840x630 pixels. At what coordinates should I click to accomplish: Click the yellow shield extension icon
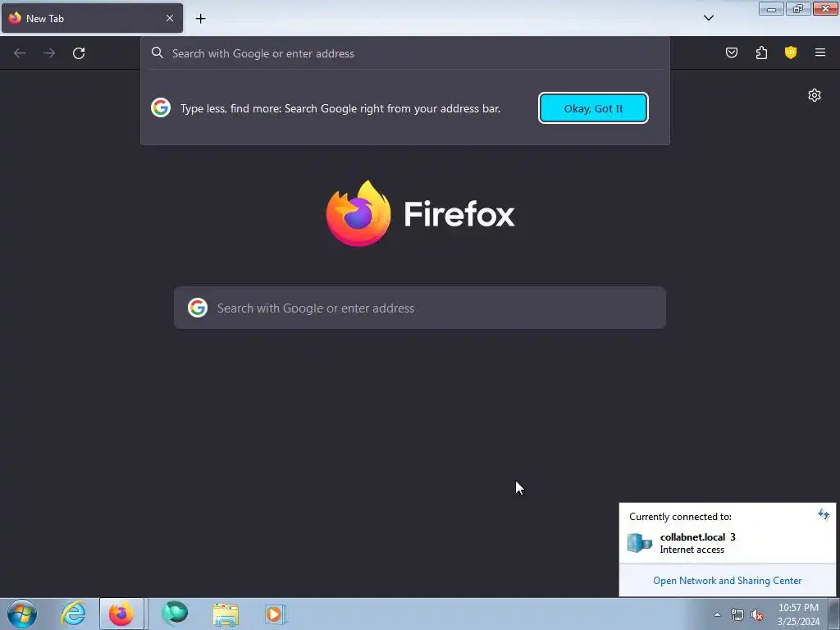791,52
